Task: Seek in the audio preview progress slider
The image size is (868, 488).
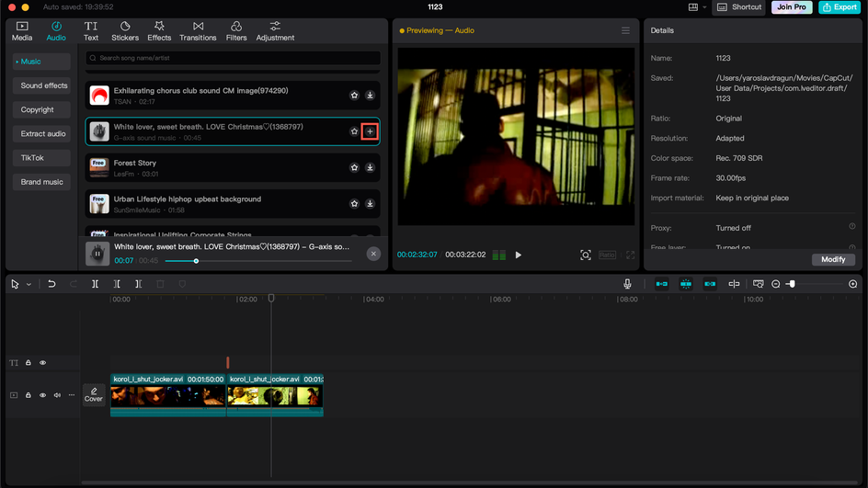Action: (258, 261)
